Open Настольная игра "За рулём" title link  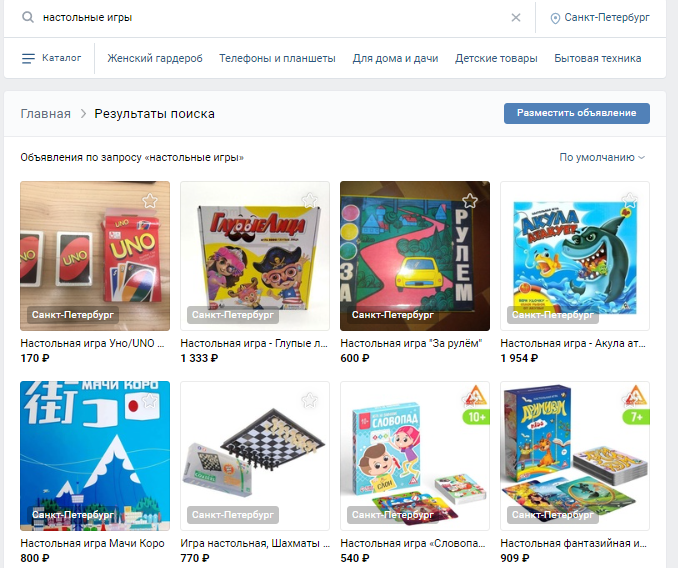(x=411, y=343)
